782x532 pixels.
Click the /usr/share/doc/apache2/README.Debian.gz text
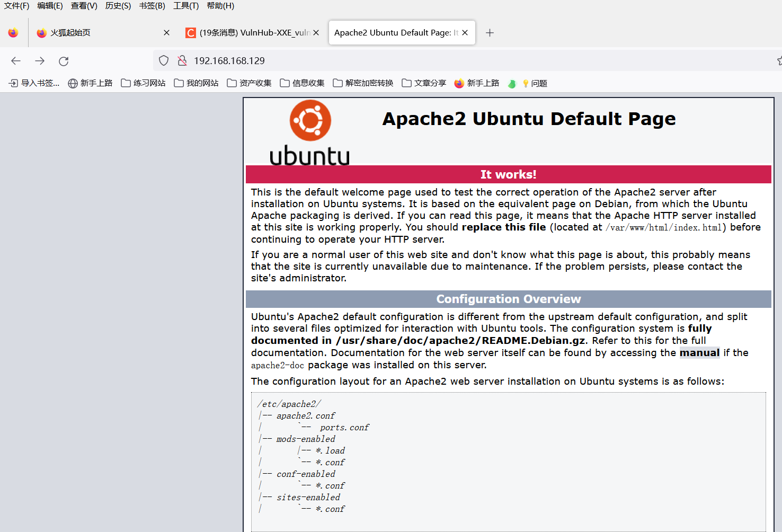(460, 341)
